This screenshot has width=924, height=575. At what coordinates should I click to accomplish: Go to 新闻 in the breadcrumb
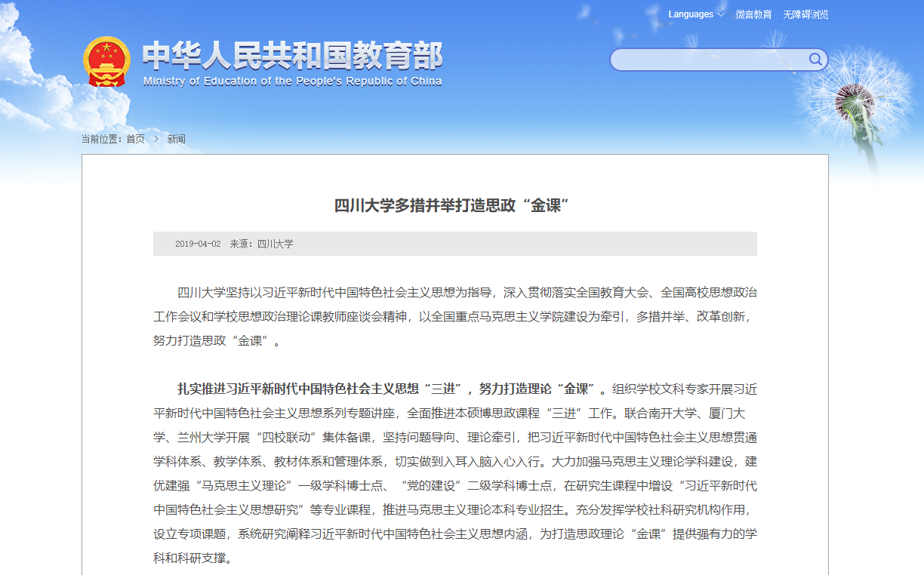point(177,139)
